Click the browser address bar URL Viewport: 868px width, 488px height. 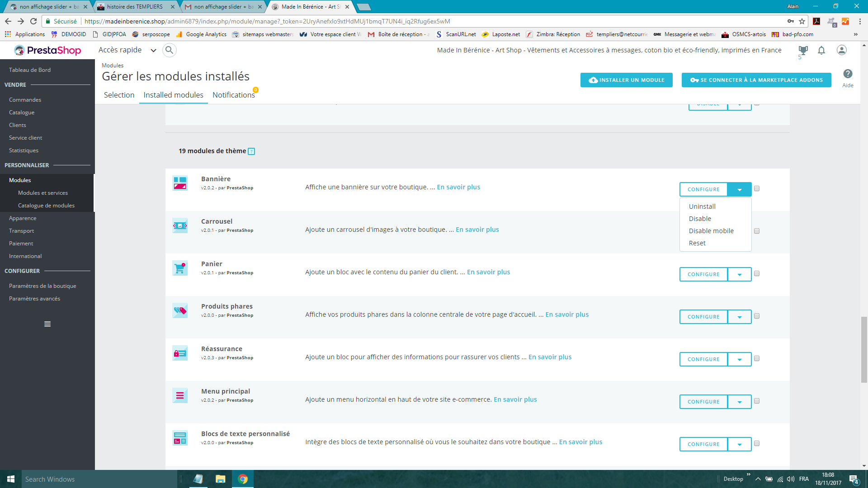[x=267, y=21]
